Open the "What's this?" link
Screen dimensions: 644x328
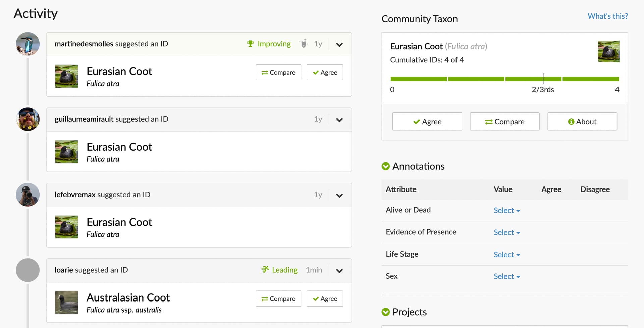[x=607, y=16]
